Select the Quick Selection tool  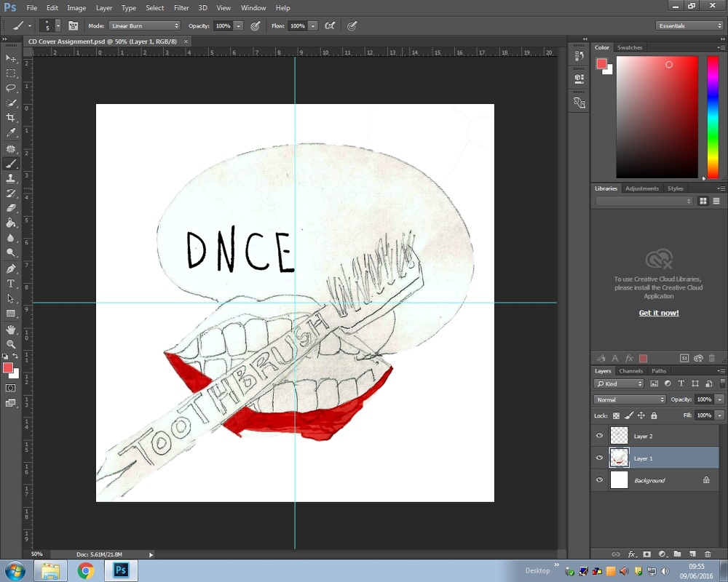(11, 103)
